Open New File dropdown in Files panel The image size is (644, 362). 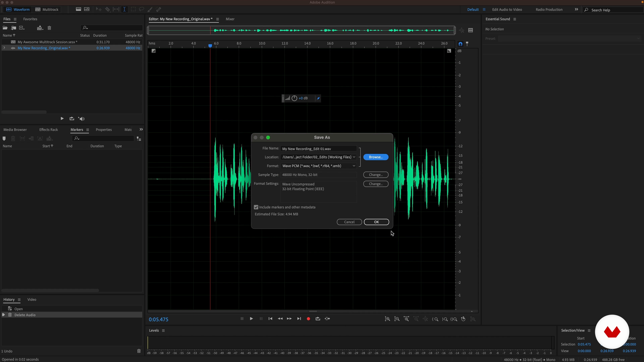(x=22, y=28)
